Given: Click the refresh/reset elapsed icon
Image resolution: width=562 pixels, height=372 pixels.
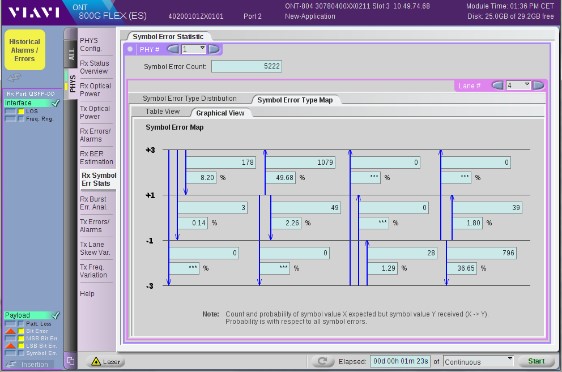Looking at the screenshot, I should pyautogui.click(x=322, y=361).
